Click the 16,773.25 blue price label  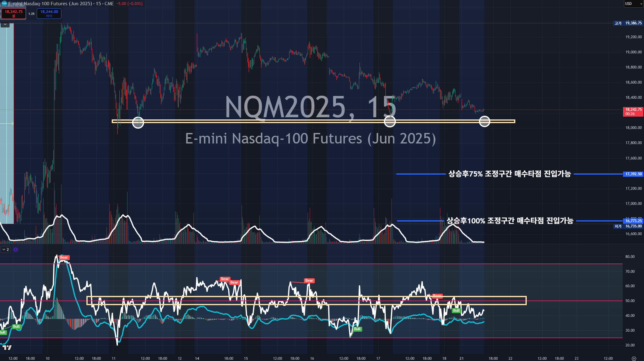tap(633, 221)
